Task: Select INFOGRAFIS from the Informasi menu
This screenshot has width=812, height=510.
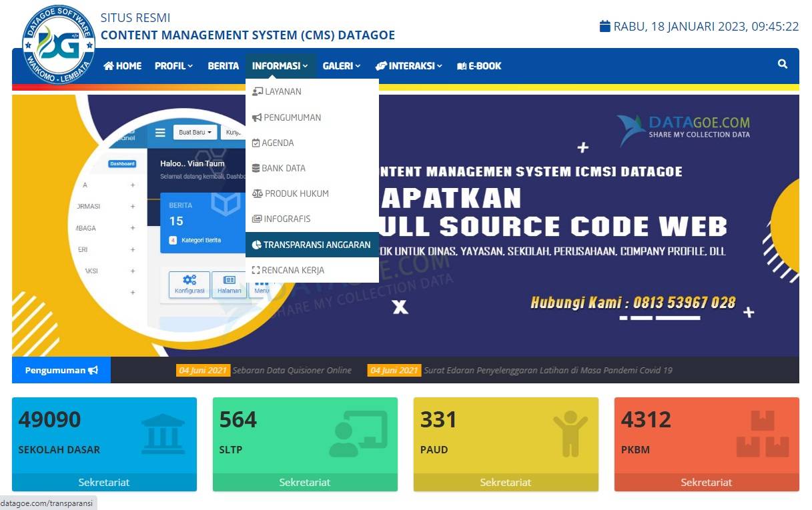Action: coord(312,219)
